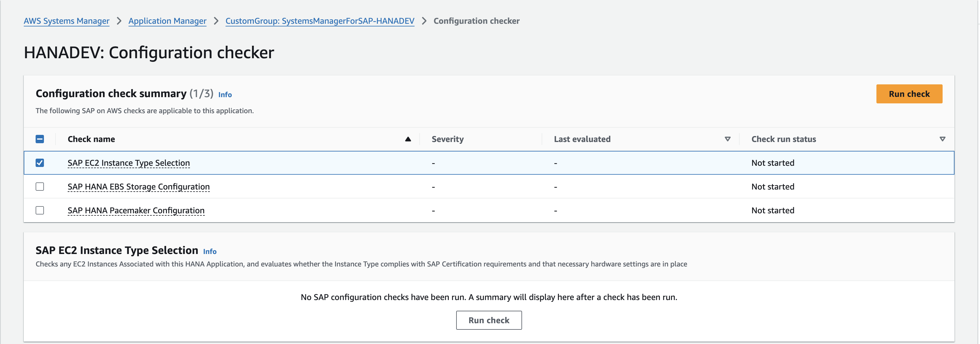Click the Severity column header
The width and height of the screenshot is (980, 344).
447,139
